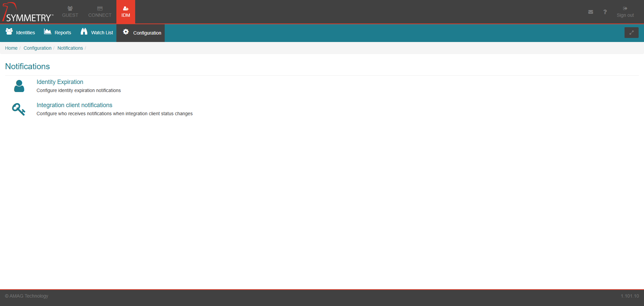Click the Notifications breadcrumb link

click(70, 48)
